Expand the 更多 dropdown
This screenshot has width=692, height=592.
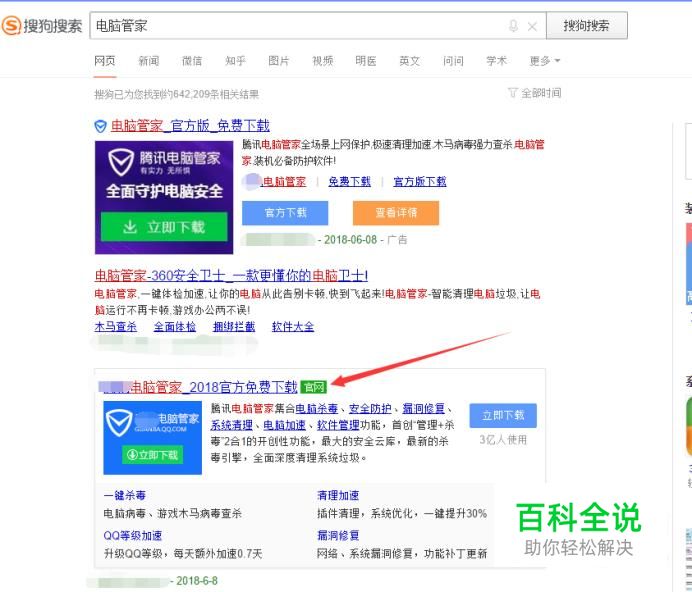pyautogui.click(x=545, y=61)
